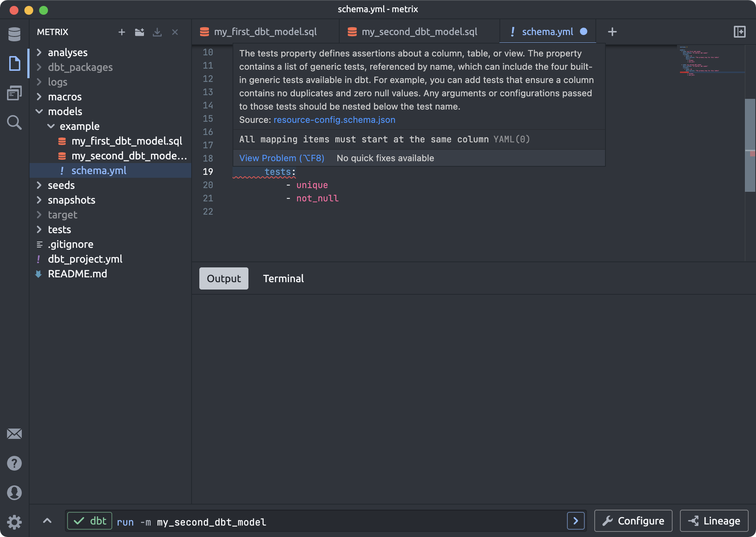The image size is (756, 537).
Task: Open the Lineage view button
Action: click(x=714, y=521)
